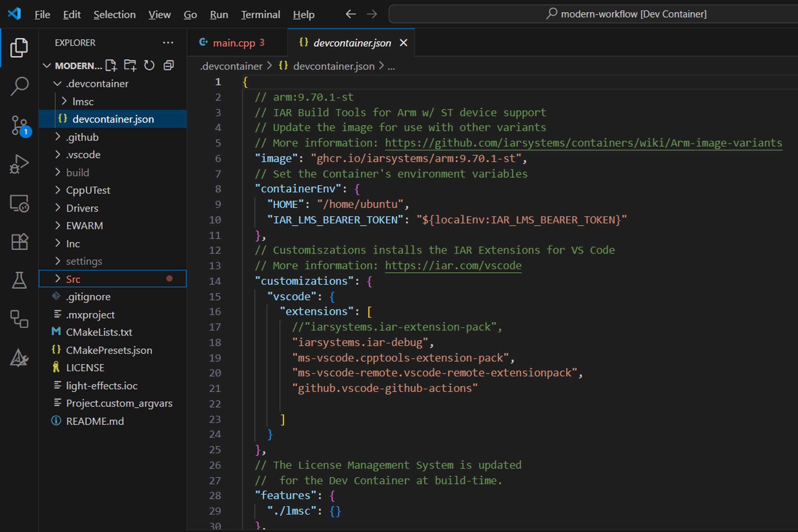The image size is (798, 532).
Task: Open the CMake tools view icon
Action: point(19,358)
